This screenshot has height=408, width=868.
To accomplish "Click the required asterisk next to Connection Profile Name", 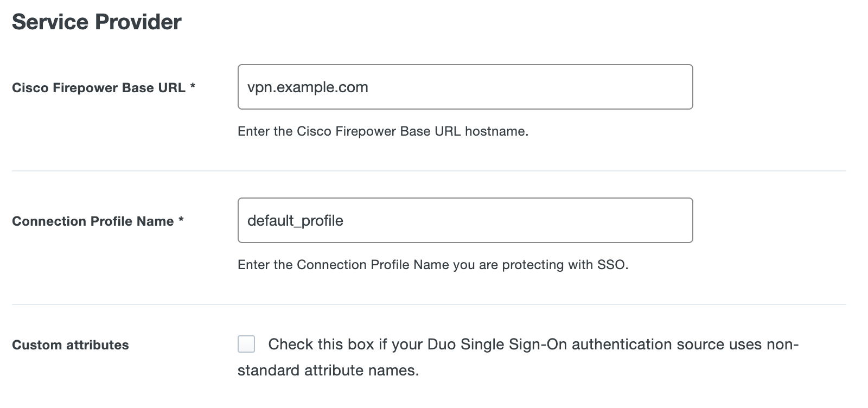I will [181, 219].
